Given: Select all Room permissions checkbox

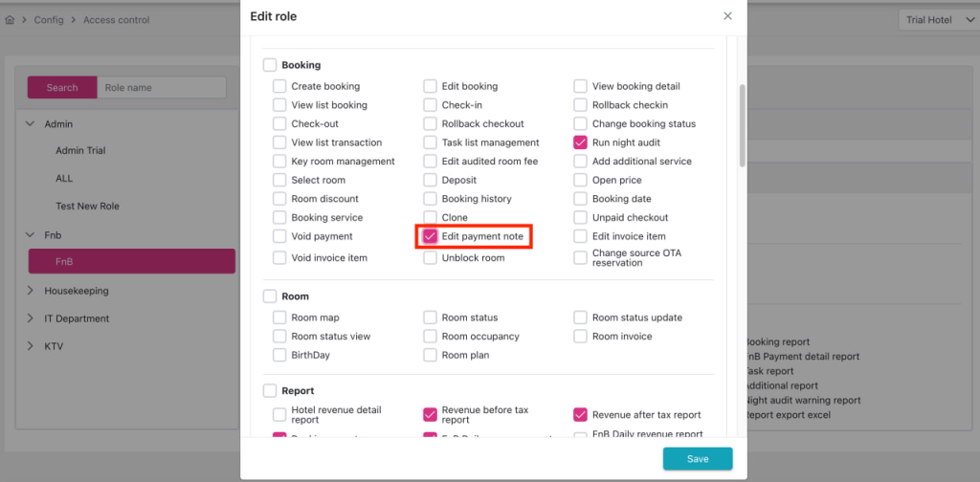Looking at the screenshot, I should (x=270, y=296).
